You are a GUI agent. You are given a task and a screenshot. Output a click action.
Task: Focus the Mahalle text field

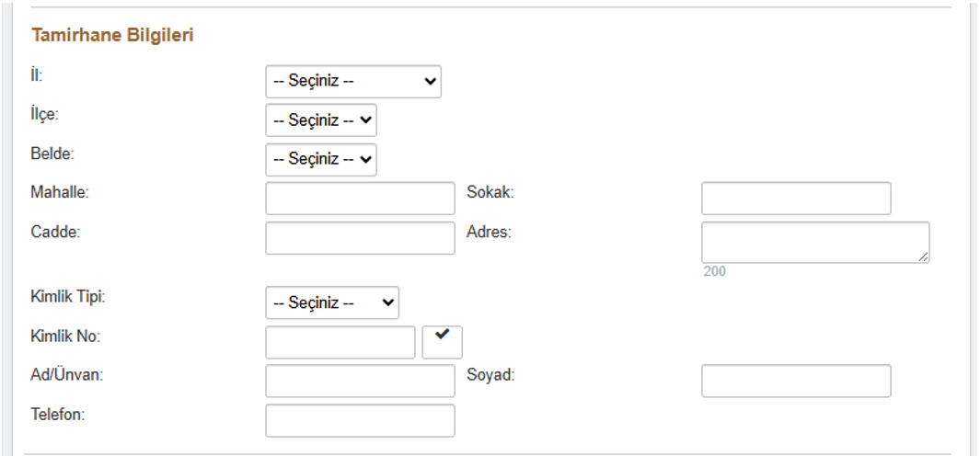pyautogui.click(x=360, y=199)
